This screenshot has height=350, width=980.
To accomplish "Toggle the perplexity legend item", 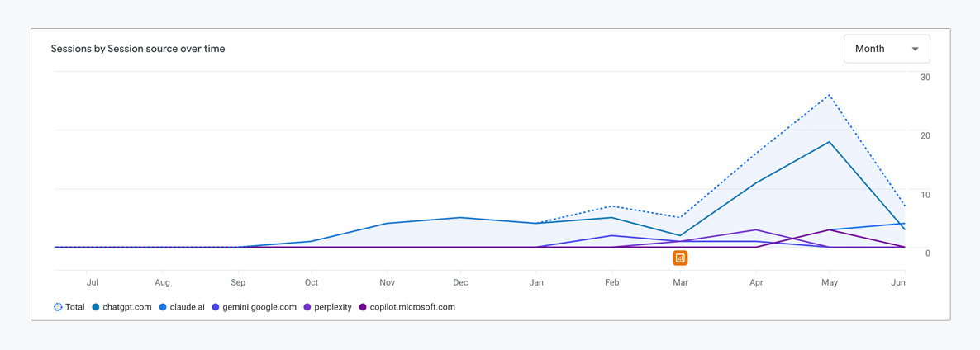I will [x=327, y=307].
